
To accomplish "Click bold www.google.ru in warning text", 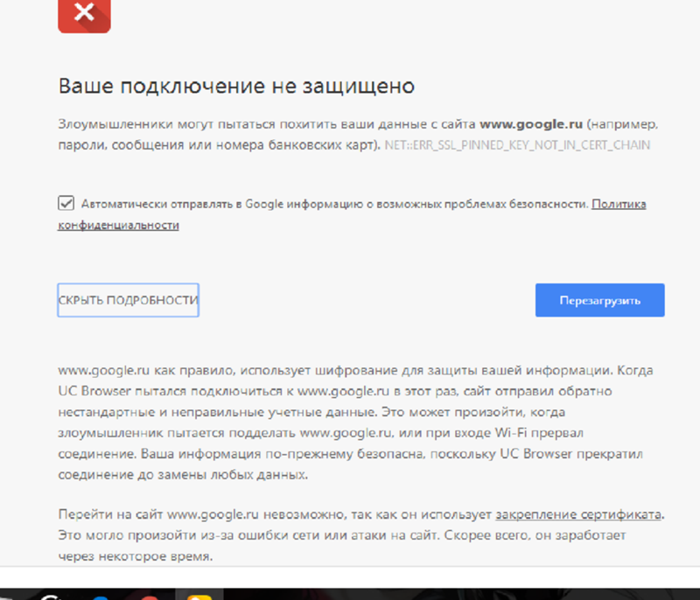I will click(531, 124).
